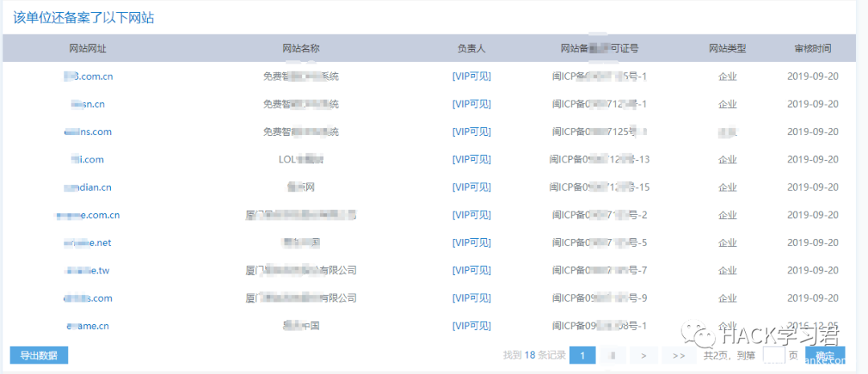This screenshot has height=374, width=868.
Task: Click the 网站网址 column header
Action: 88,48
